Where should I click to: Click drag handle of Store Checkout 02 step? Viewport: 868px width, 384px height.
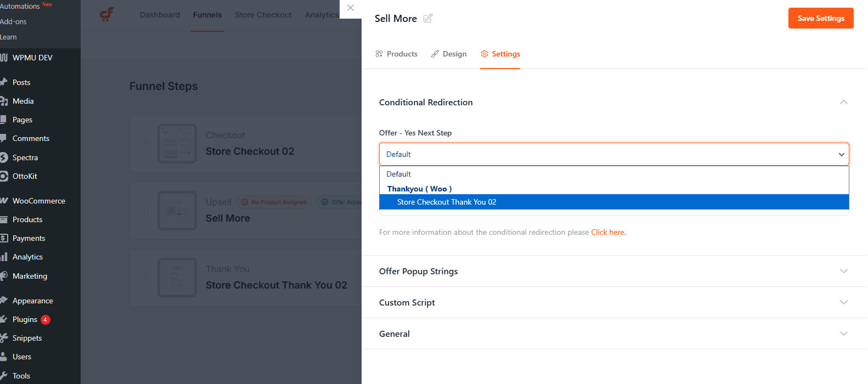click(146, 144)
